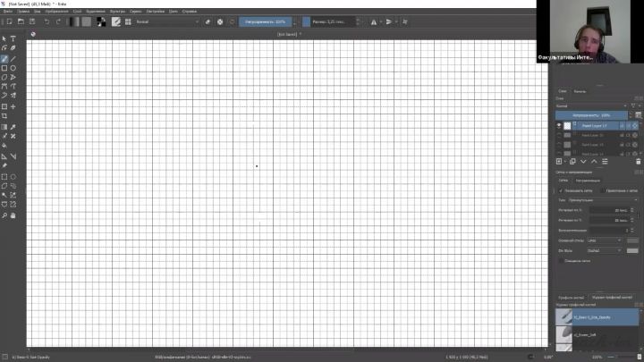Click the Undo arrow in the toolbar
This screenshot has height=362, width=644.
(47, 21)
